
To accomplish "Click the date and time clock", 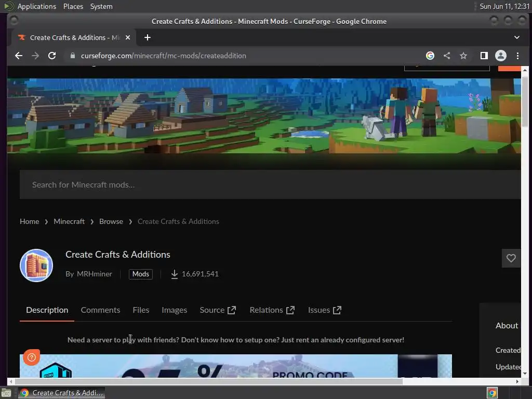I will click(x=504, y=6).
